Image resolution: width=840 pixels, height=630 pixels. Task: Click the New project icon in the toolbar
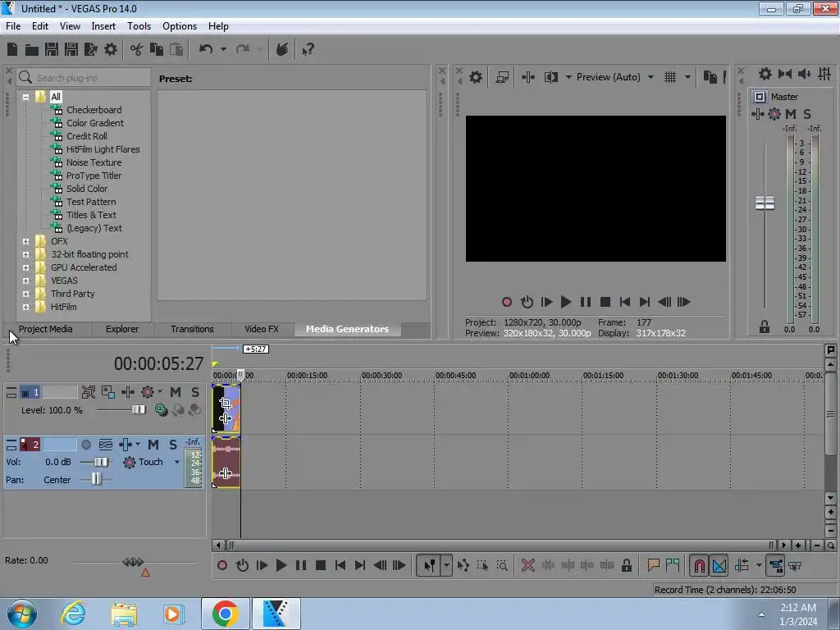(x=12, y=49)
